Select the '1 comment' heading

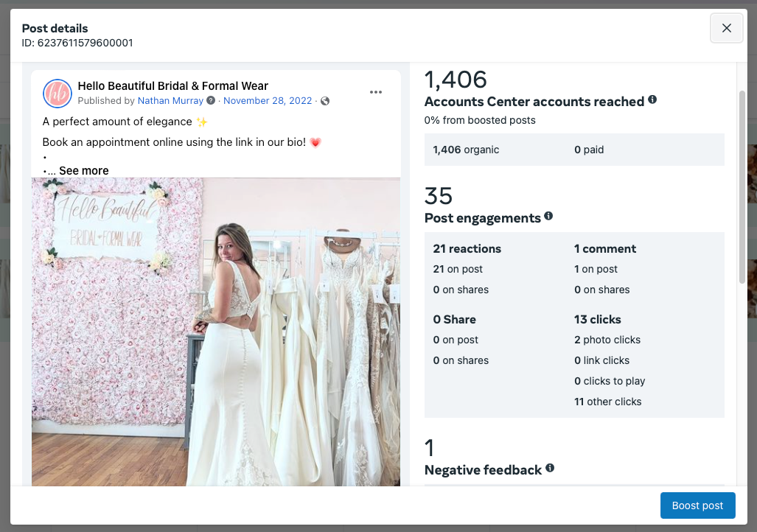[x=605, y=248]
